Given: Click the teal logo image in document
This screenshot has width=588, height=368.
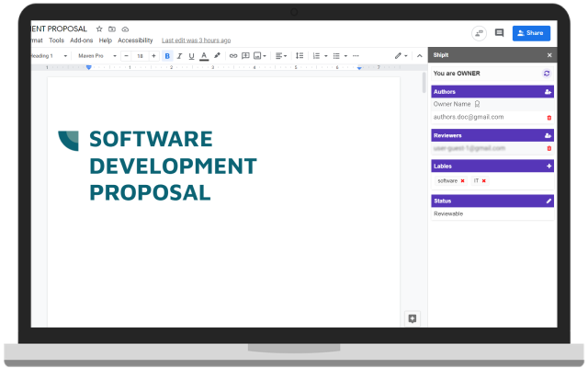Looking at the screenshot, I should pyautogui.click(x=68, y=141).
